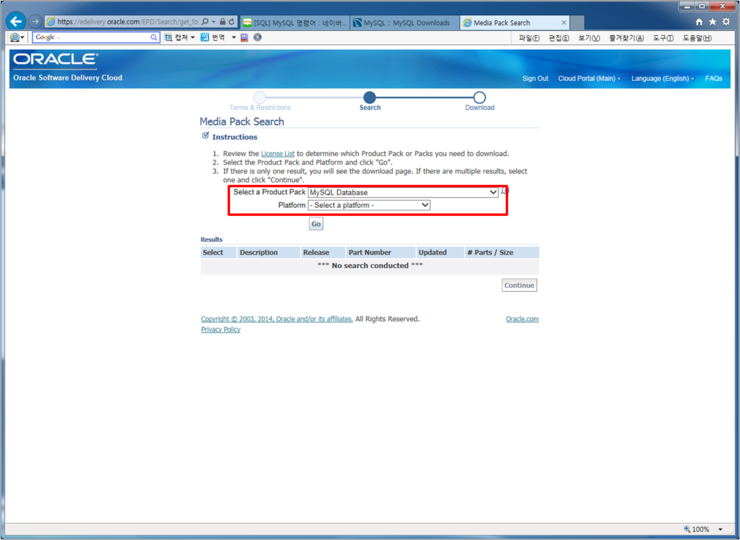740x540 pixels.
Task: Click the 캡처 capture tool icon
Action: (168, 37)
